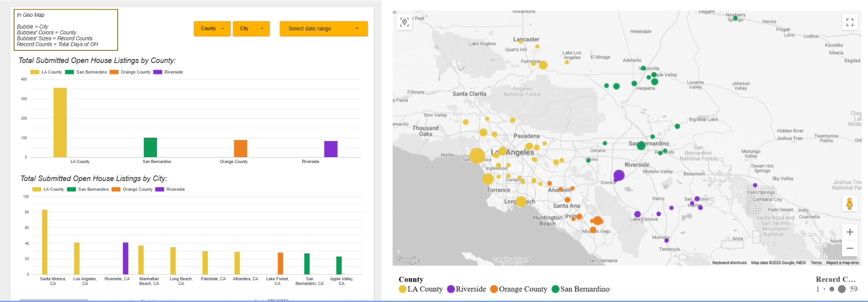
Task: Click the map fullscreen toggle icon
Action: click(x=849, y=22)
